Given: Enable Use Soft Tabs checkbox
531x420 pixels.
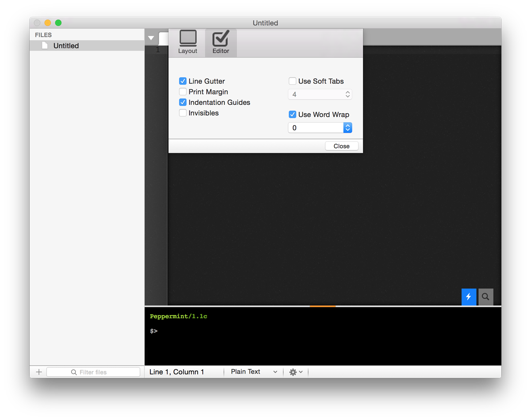Looking at the screenshot, I should [292, 81].
